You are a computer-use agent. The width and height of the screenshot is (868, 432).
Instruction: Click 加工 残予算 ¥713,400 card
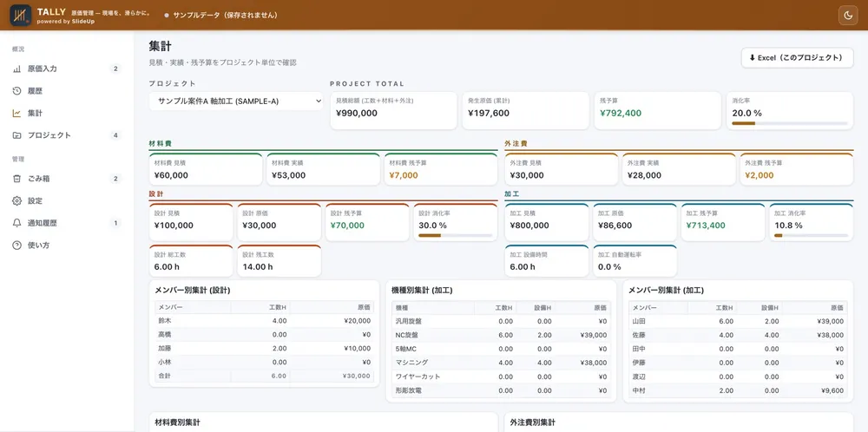click(x=723, y=222)
